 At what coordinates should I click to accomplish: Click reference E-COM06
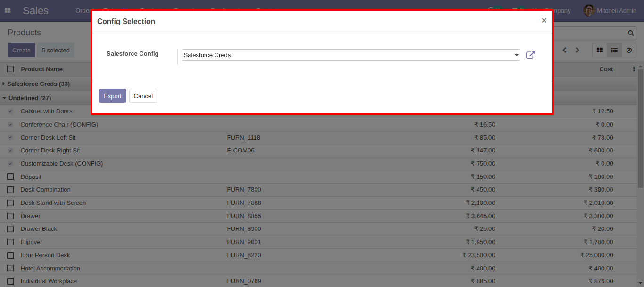click(241, 151)
